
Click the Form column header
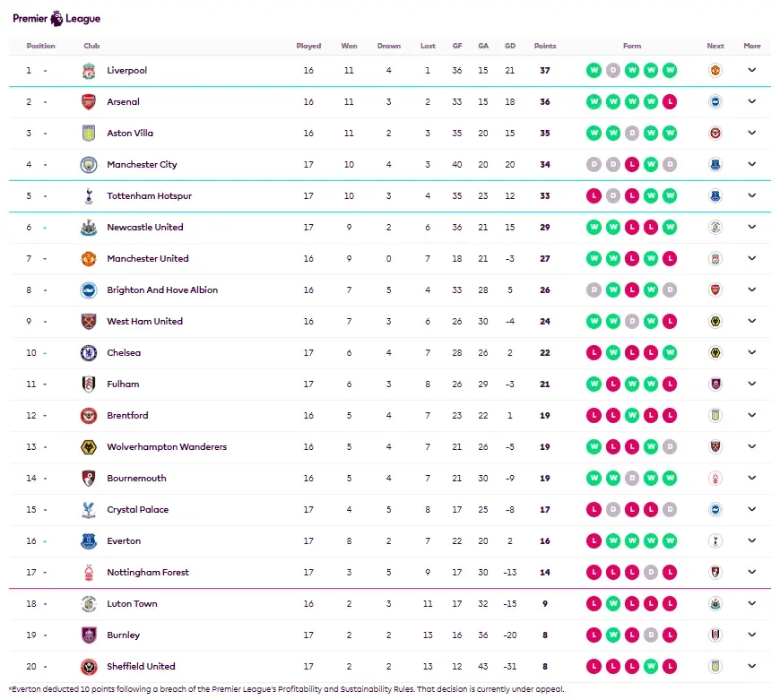pyautogui.click(x=632, y=46)
